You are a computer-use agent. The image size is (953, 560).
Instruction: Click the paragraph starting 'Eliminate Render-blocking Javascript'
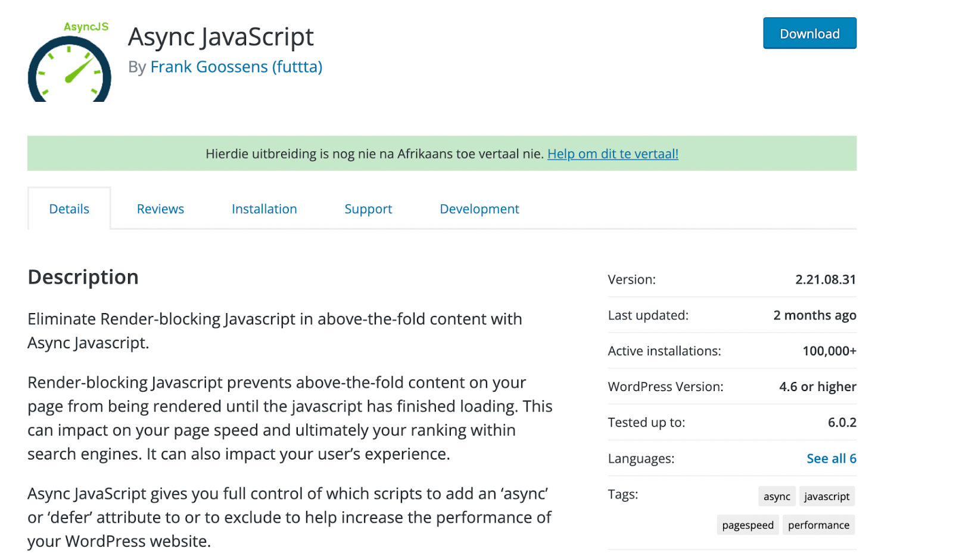click(x=275, y=331)
